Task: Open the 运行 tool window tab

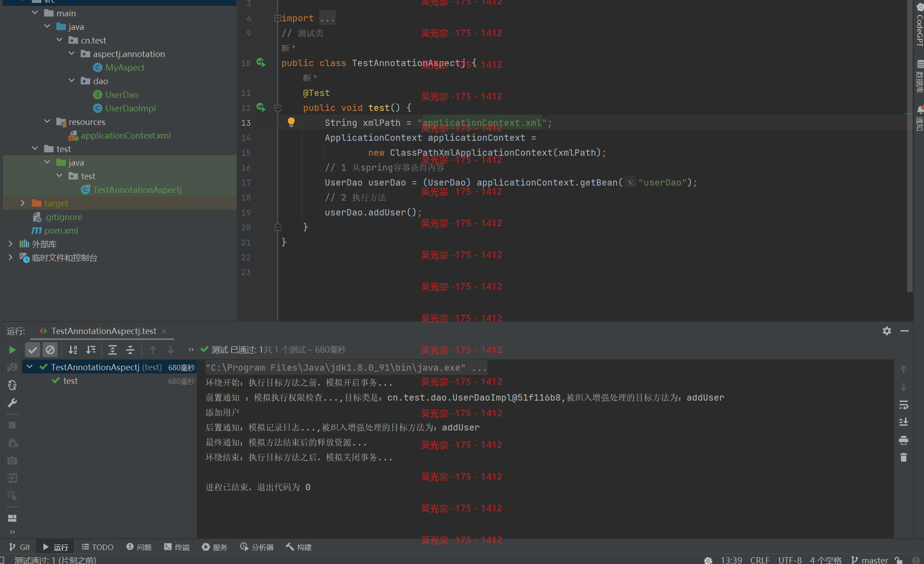Action: coord(55,547)
